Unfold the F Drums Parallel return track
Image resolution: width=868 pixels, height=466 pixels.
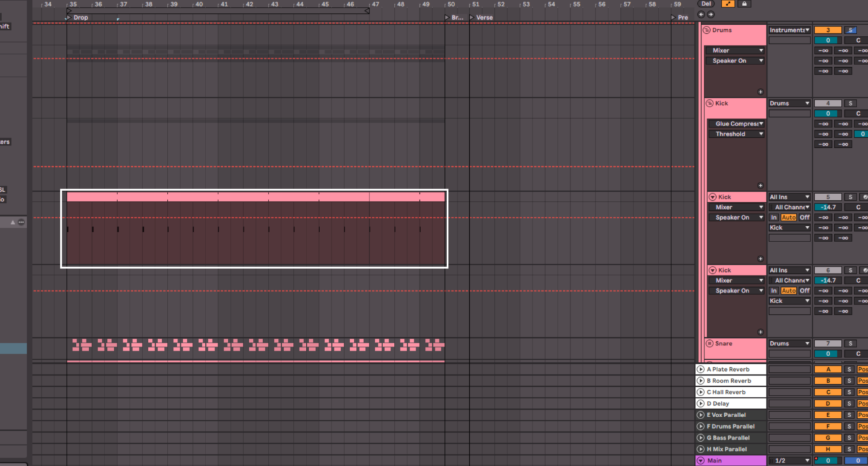701,426
